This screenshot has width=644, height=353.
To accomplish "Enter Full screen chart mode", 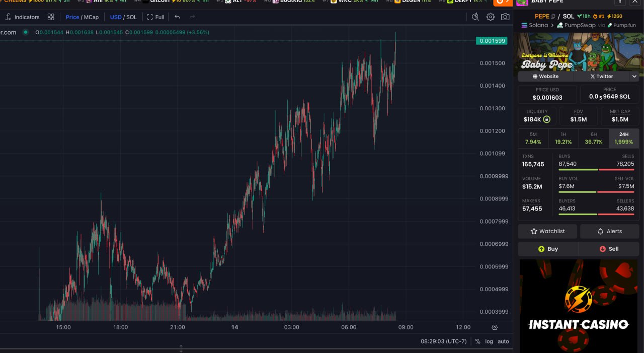I will click(x=155, y=17).
